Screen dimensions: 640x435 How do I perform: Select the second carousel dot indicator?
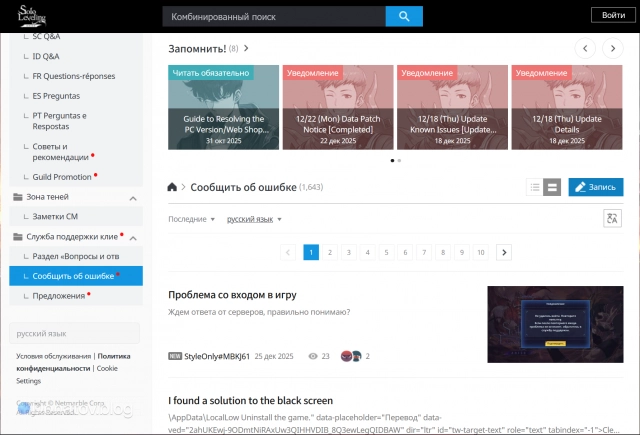click(399, 160)
